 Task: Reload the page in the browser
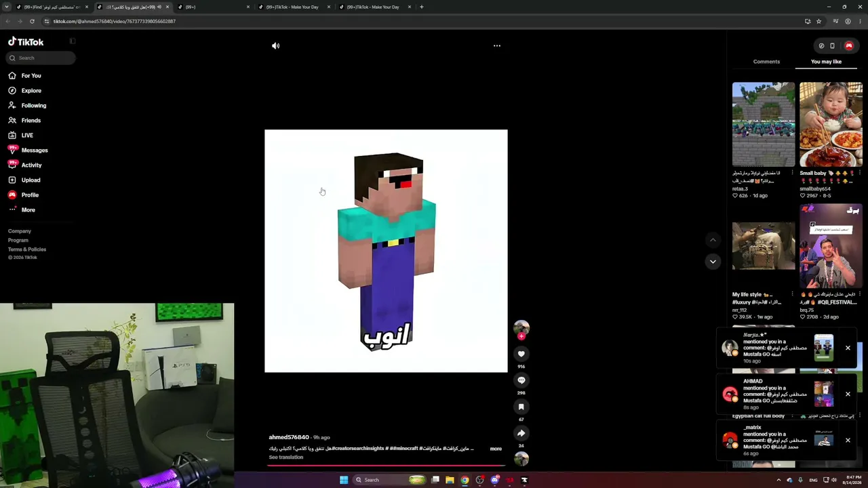[x=32, y=21]
